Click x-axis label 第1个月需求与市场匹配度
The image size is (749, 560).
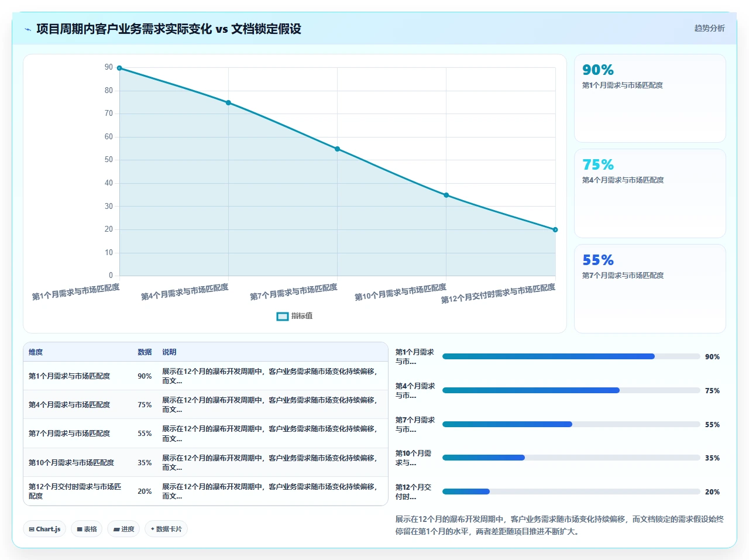coord(75,292)
